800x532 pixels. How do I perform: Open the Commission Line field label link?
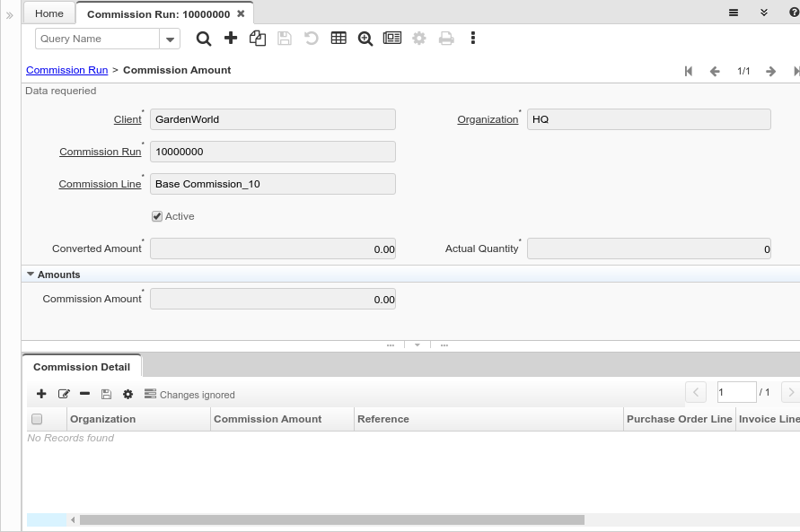(100, 184)
